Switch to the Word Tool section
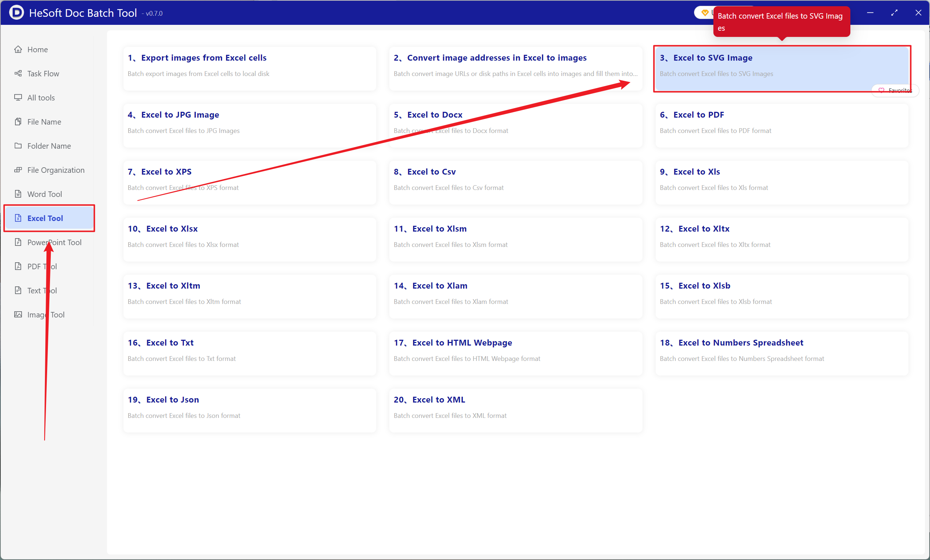 pos(49,194)
